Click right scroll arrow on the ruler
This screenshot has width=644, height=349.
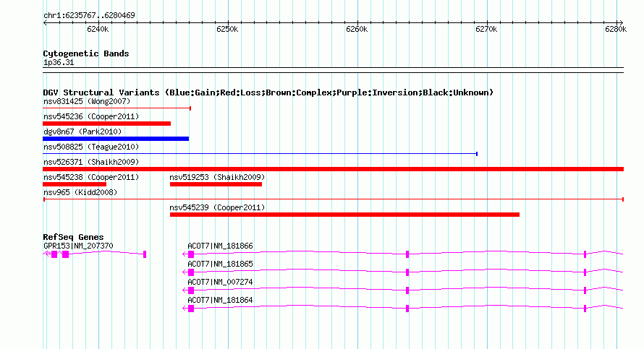tap(621, 23)
